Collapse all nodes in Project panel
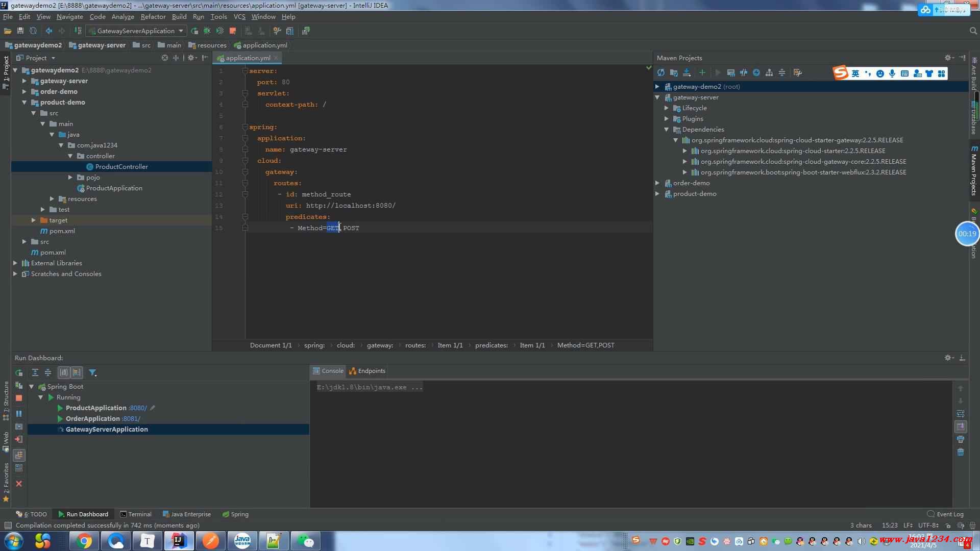This screenshot has width=980, height=551. click(176, 58)
